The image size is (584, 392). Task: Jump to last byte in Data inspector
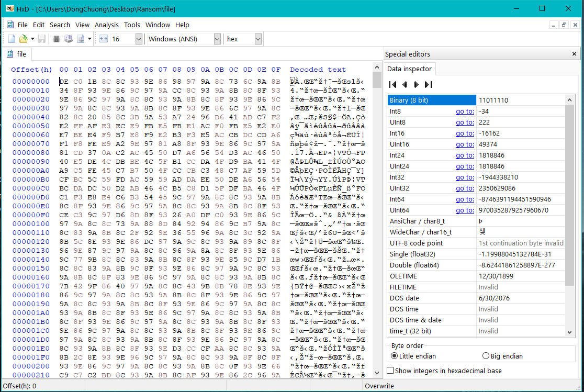[x=428, y=85]
